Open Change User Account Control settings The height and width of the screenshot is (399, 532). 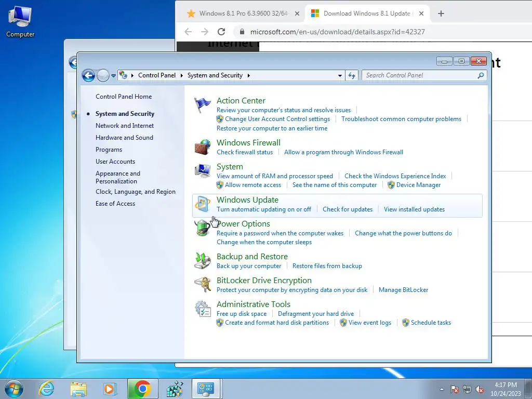(277, 119)
